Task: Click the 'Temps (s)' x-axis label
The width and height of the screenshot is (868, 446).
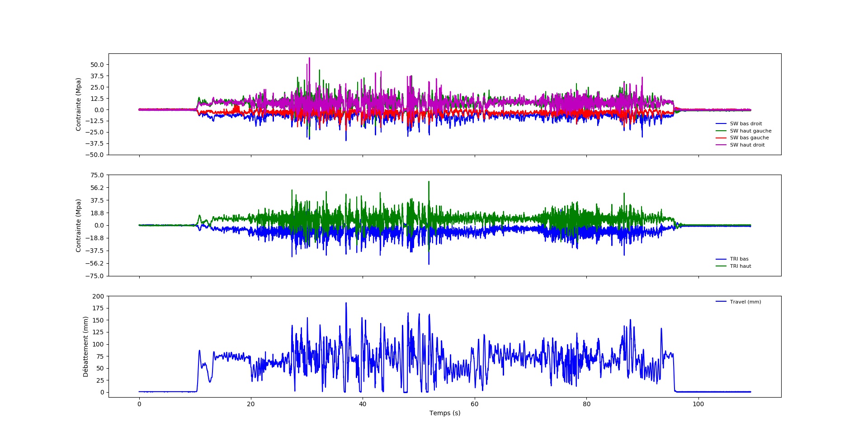Action: tap(445, 413)
